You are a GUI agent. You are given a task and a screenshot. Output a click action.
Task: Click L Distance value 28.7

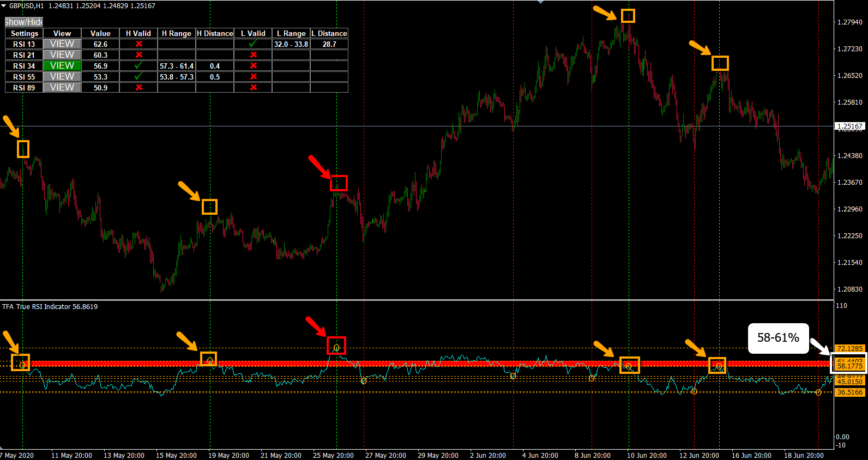coord(329,44)
